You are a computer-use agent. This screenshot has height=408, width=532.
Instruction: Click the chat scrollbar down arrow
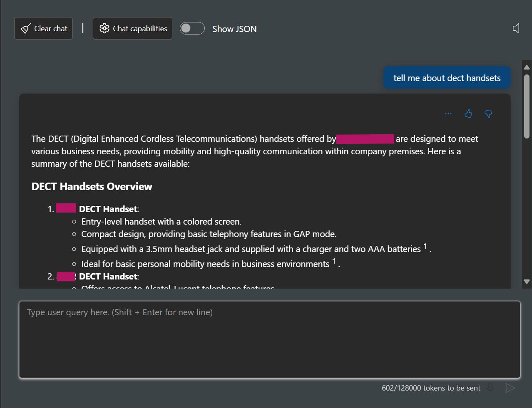pyautogui.click(x=527, y=282)
